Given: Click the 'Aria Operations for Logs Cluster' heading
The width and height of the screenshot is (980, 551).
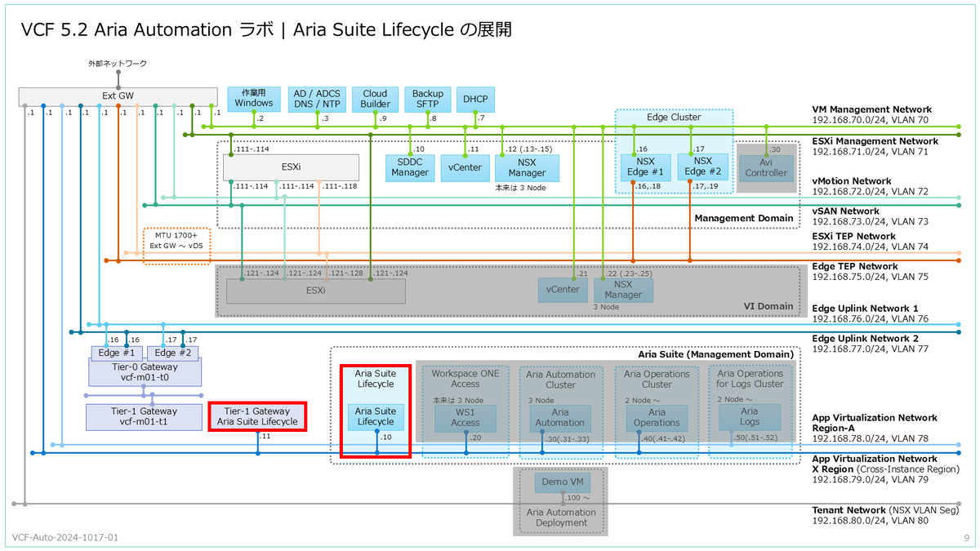Looking at the screenshot, I should coord(750,379).
